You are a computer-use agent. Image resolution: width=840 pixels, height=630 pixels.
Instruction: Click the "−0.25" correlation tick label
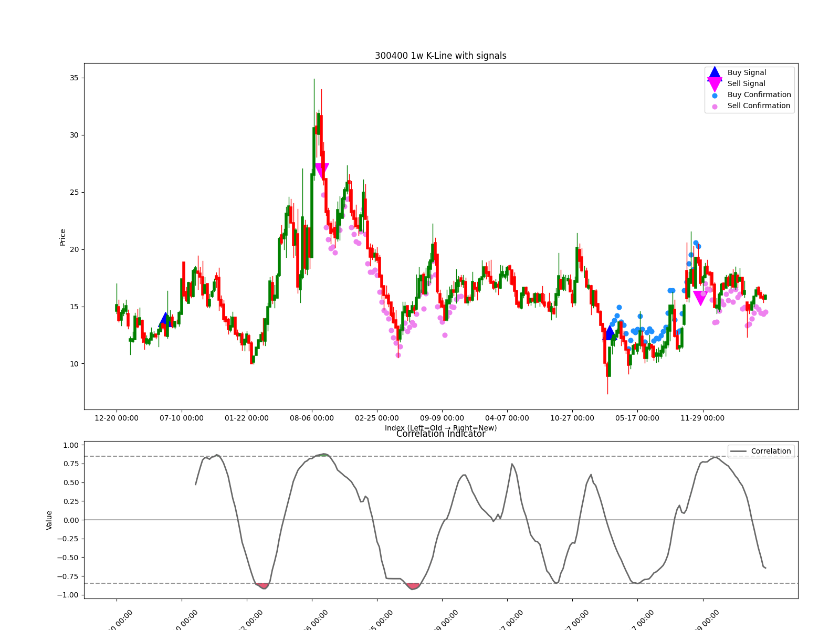68,539
